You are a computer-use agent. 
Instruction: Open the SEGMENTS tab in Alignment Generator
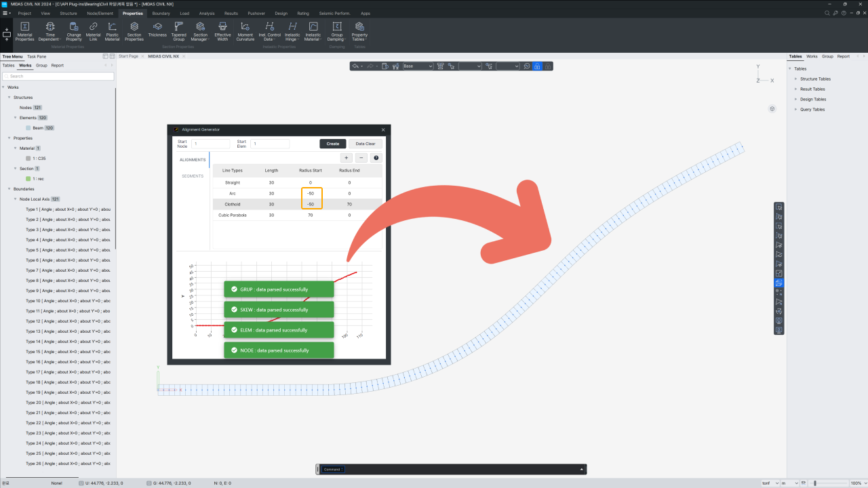(x=192, y=176)
